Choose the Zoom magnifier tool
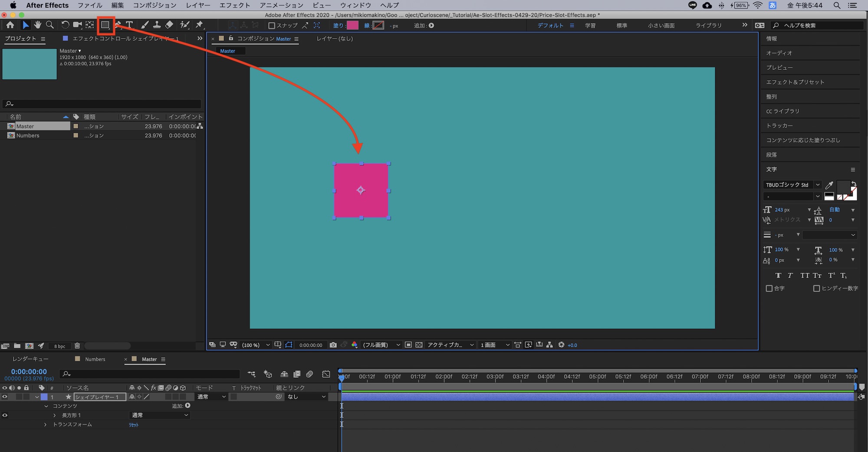The width and height of the screenshot is (868, 452). (50, 25)
